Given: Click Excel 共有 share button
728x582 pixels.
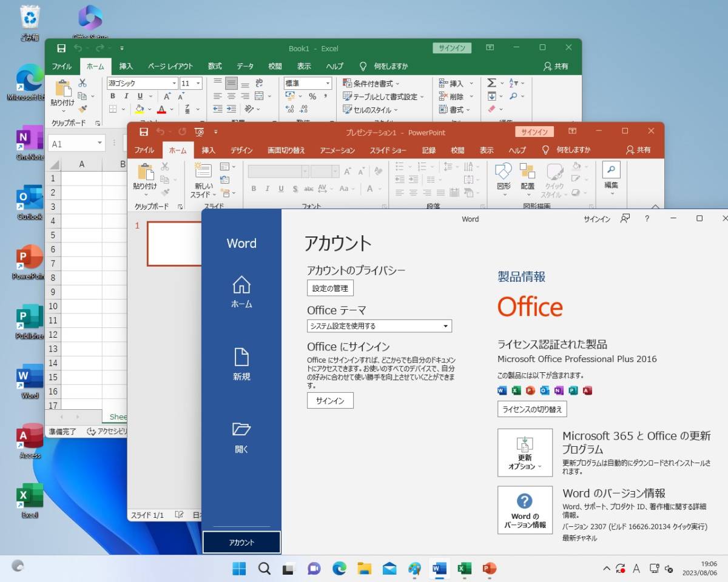Looking at the screenshot, I should click(x=556, y=66).
